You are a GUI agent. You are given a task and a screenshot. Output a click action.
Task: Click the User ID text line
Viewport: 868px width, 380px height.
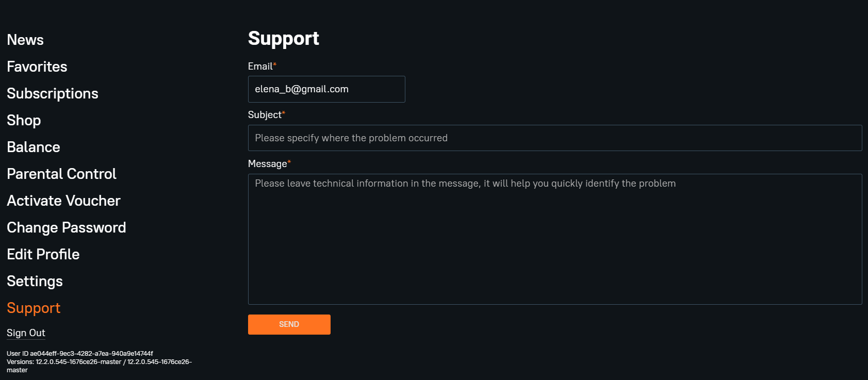[80, 354]
